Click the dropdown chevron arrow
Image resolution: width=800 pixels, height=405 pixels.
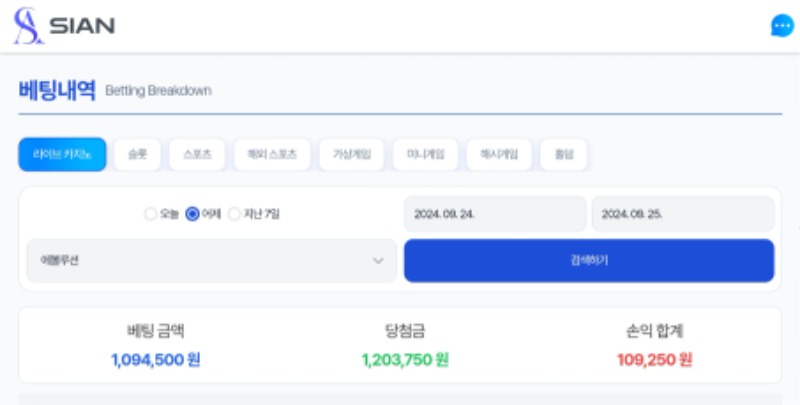tap(378, 261)
